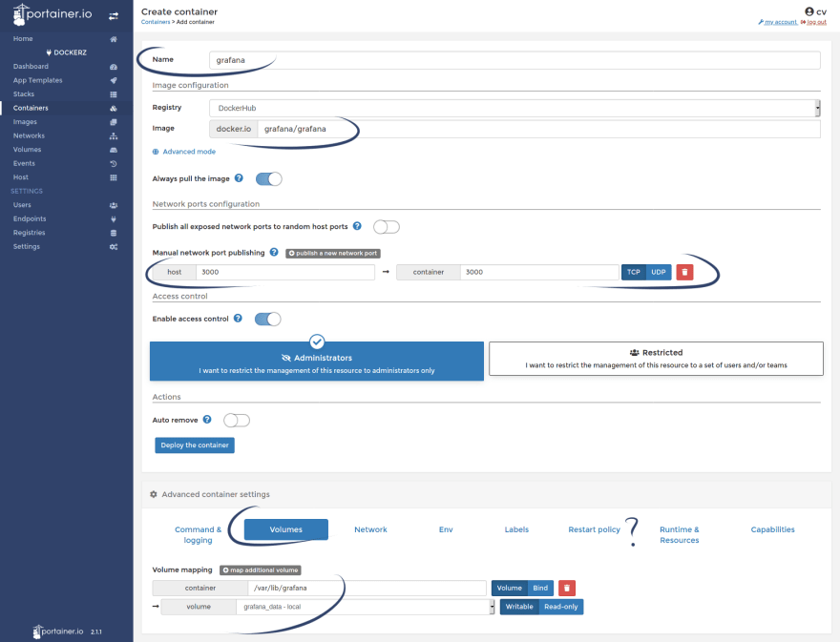Screen dimensions: 840x642
Task: Enable Publish all exposed network ports switch
Action: pos(387,227)
